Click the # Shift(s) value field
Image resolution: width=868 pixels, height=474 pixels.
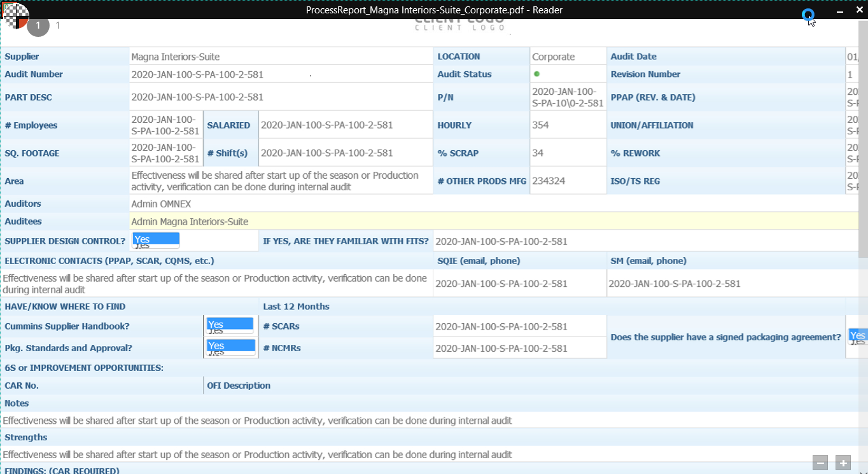pyautogui.click(x=346, y=153)
